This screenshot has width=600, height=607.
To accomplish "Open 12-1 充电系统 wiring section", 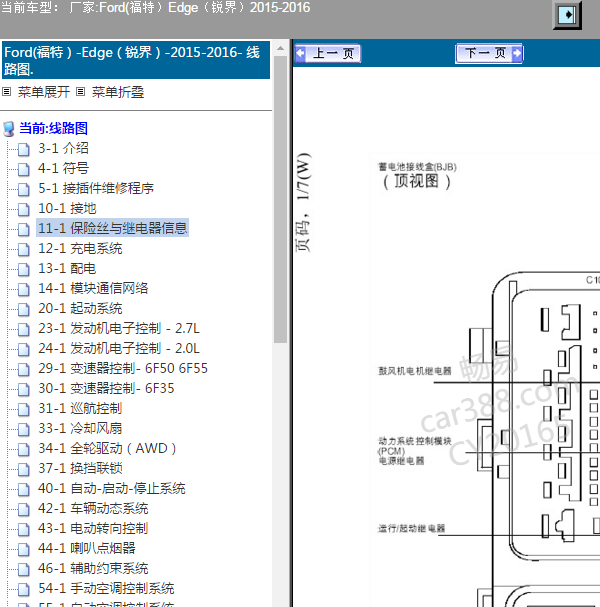I will [80, 249].
